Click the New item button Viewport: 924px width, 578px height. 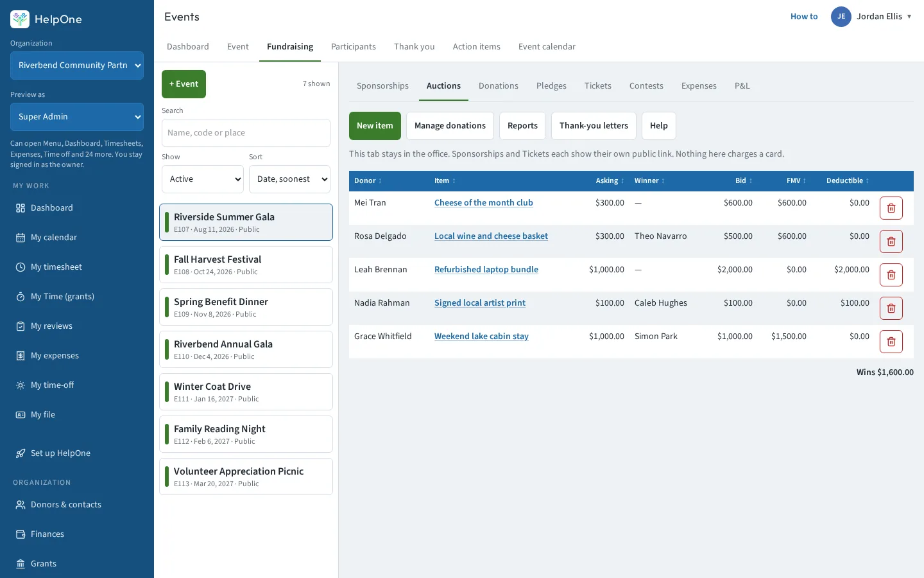click(375, 126)
